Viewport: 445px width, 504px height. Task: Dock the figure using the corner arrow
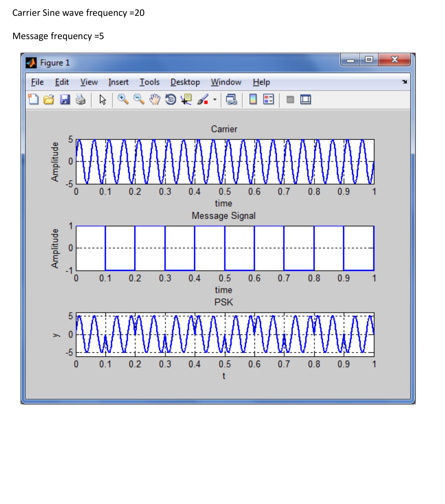404,82
